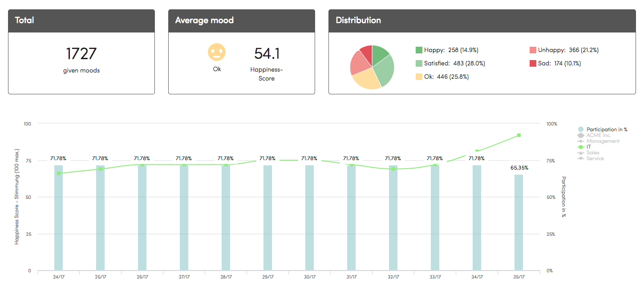This screenshot has width=644, height=291.
Task: Click the '35/17' x-axis label
Action: click(x=518, y=277)
